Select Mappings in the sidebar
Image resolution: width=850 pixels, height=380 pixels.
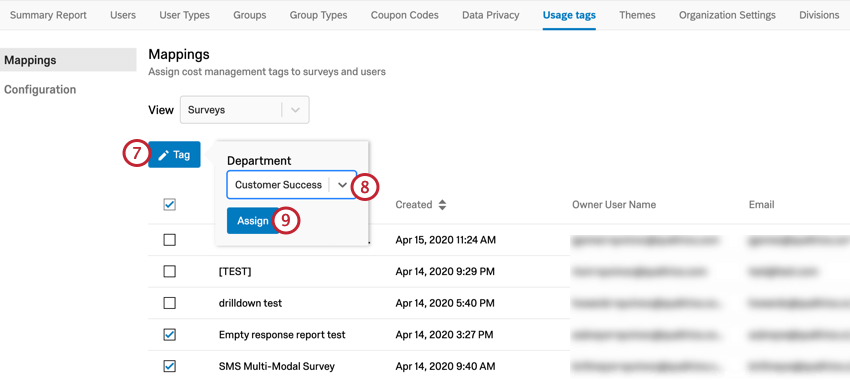click(68, 60)
